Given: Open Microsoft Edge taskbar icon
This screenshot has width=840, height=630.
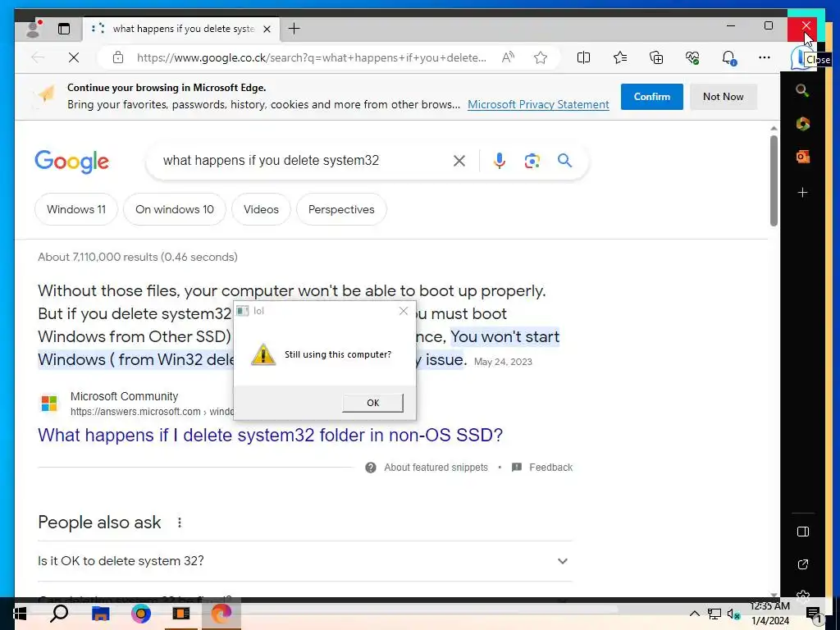Looking at the screenshot, I should click(x=221, y=614).
